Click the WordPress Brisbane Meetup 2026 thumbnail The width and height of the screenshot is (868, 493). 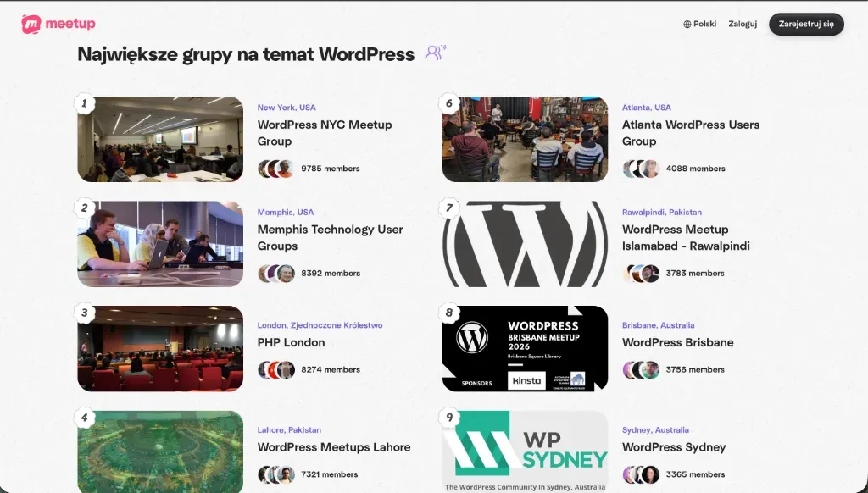pos(525,349)
